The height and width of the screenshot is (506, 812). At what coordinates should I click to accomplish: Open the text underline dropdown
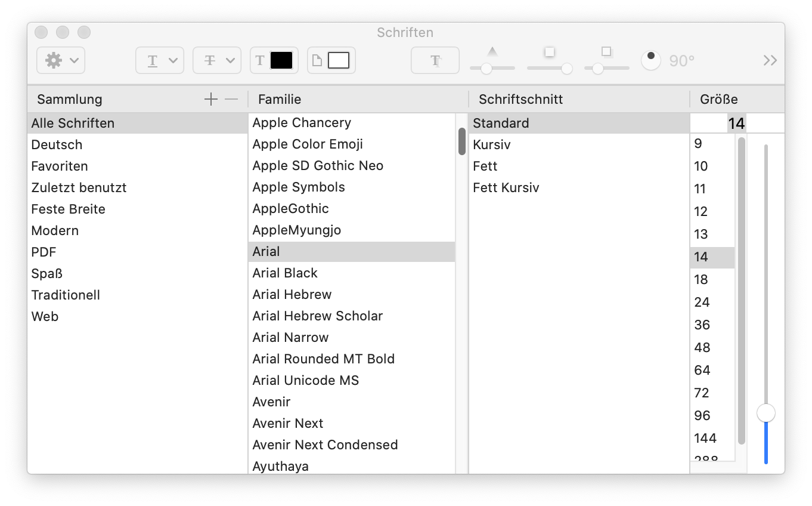[x=160, y=60]
